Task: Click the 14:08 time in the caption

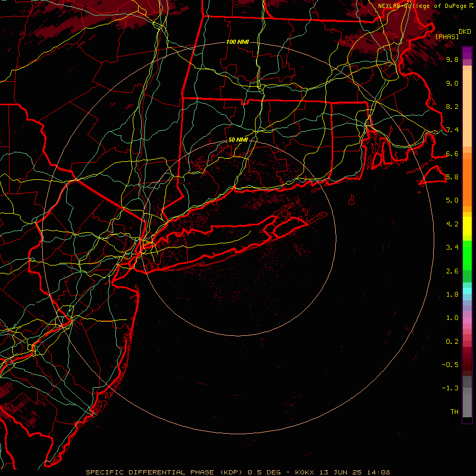Action: [379, 472]
